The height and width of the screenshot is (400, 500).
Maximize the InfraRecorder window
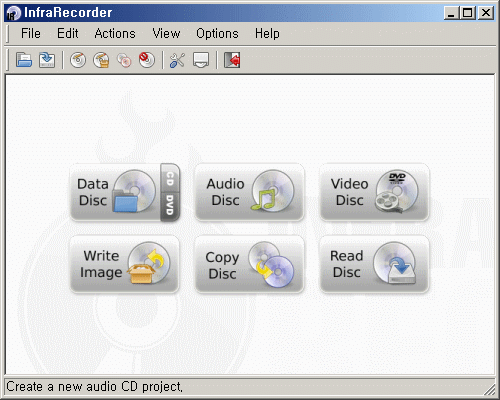467,13
